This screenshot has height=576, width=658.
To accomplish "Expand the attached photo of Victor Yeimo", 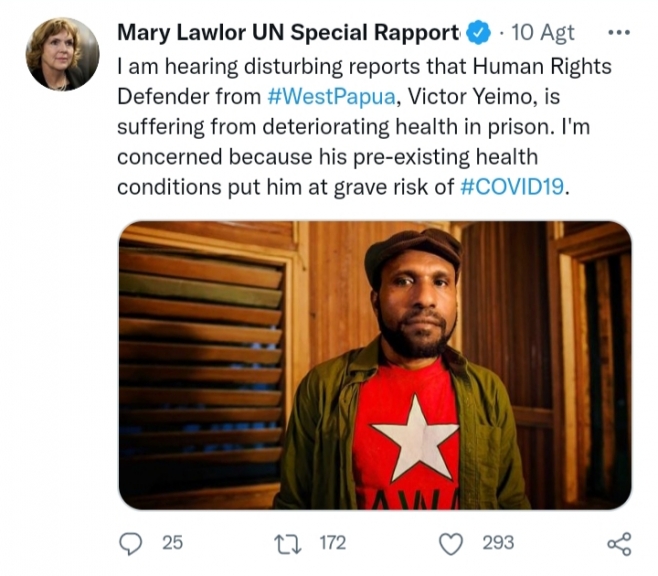I will [x=374, y=365].
